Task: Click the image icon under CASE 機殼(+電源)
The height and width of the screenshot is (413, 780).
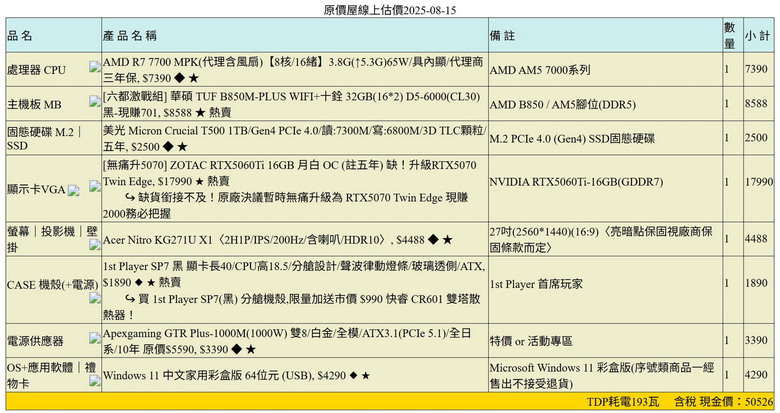Action: click(95, 298)
